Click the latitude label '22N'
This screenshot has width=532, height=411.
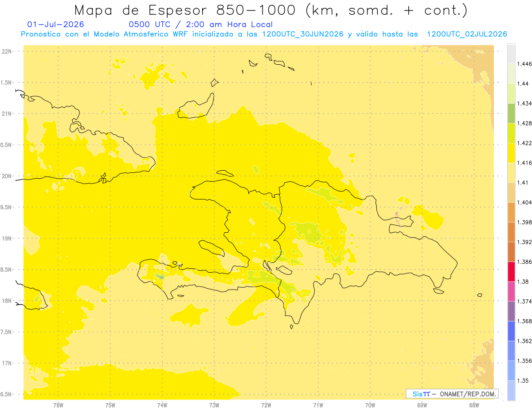click(x=7, y=51)
